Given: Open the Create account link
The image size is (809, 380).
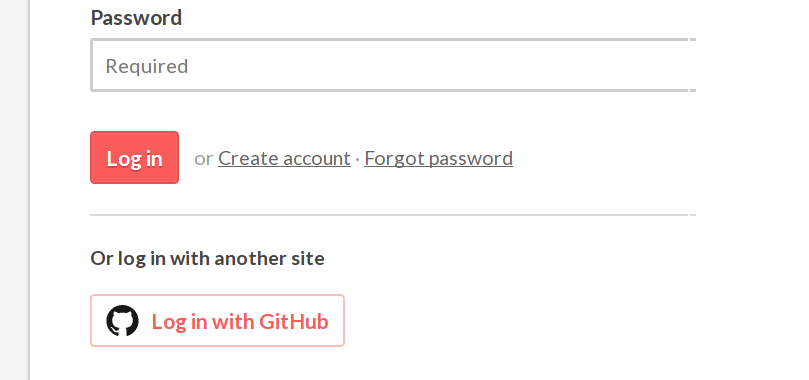Looking at the screenshot, I should coord(284,158).
